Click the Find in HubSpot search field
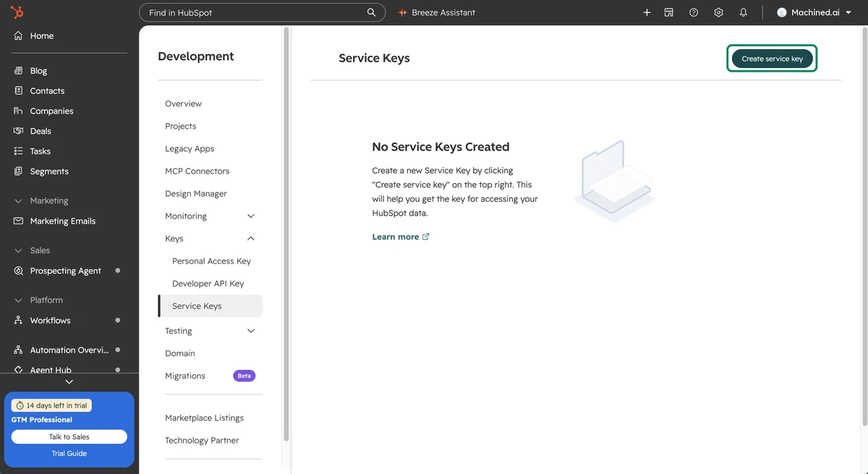 (x=261, y=12)
